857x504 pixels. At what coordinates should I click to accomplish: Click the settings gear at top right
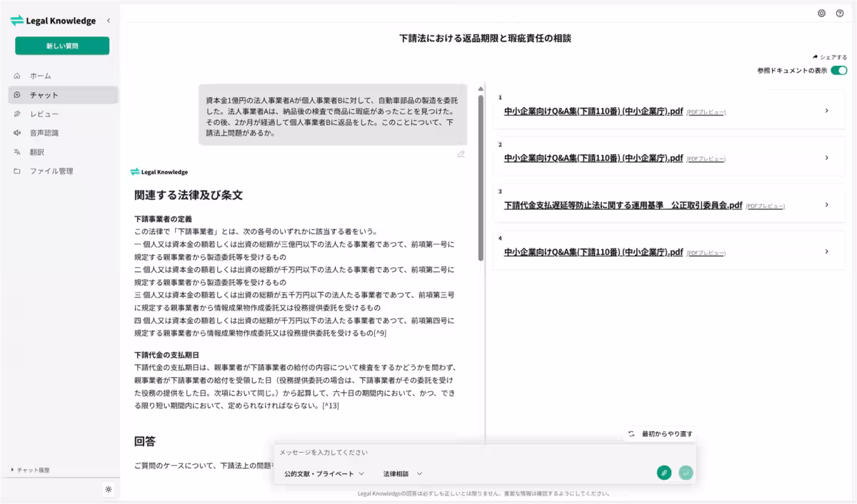pyautogui.click(x=820, y=14)
